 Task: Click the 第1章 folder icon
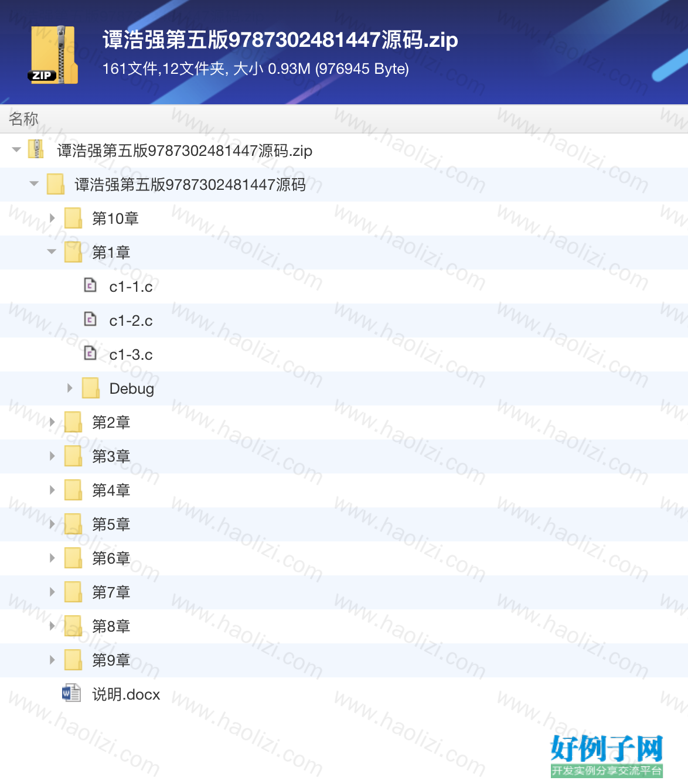point(73,252)
